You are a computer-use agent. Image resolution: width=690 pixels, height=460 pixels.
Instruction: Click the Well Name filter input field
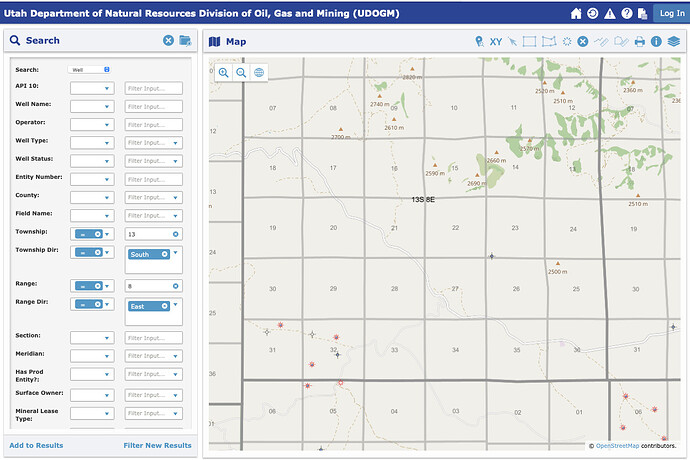(x=153, y=106)
